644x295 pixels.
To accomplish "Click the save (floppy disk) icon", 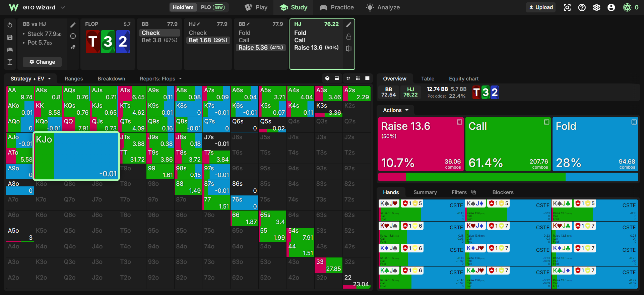I will coord(10,38).
